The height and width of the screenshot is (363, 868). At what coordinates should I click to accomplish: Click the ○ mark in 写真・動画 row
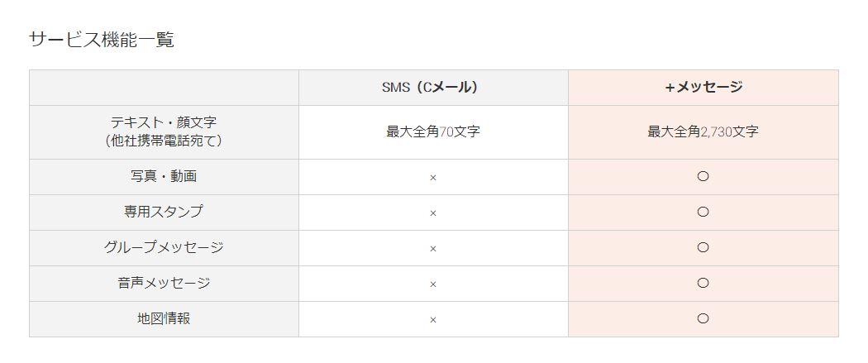pyautogui.click(x=703, y=176)
